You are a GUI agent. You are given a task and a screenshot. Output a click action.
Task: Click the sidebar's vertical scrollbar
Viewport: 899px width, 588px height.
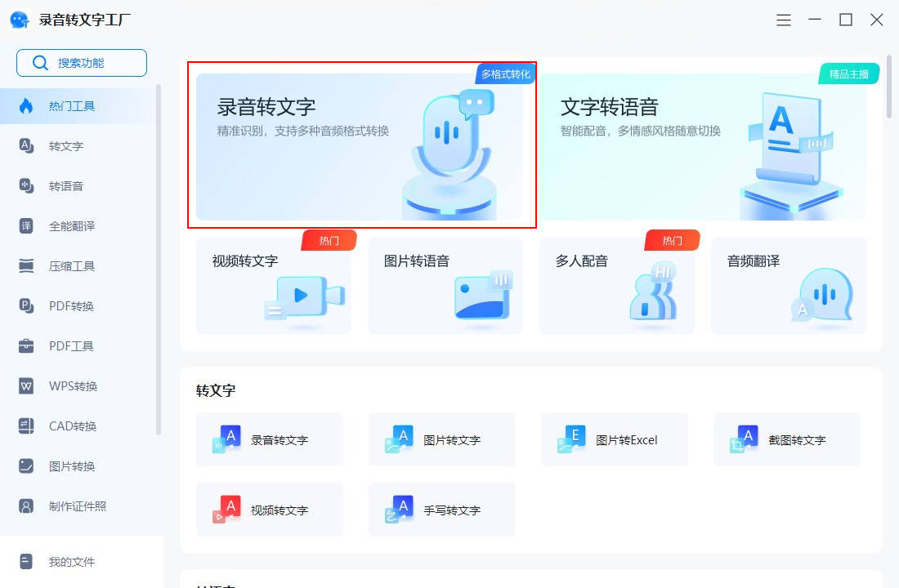click(159, 260)
